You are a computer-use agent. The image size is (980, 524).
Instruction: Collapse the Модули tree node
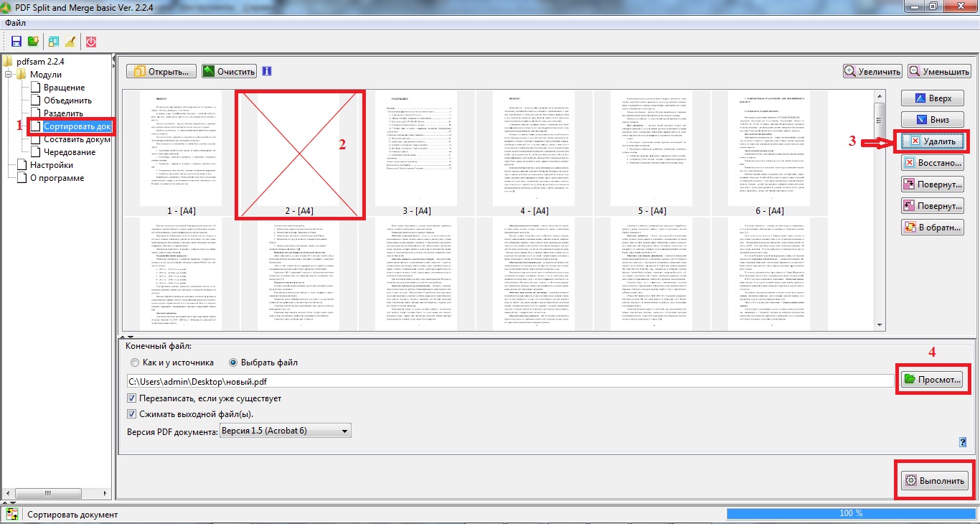pos(9,74)
